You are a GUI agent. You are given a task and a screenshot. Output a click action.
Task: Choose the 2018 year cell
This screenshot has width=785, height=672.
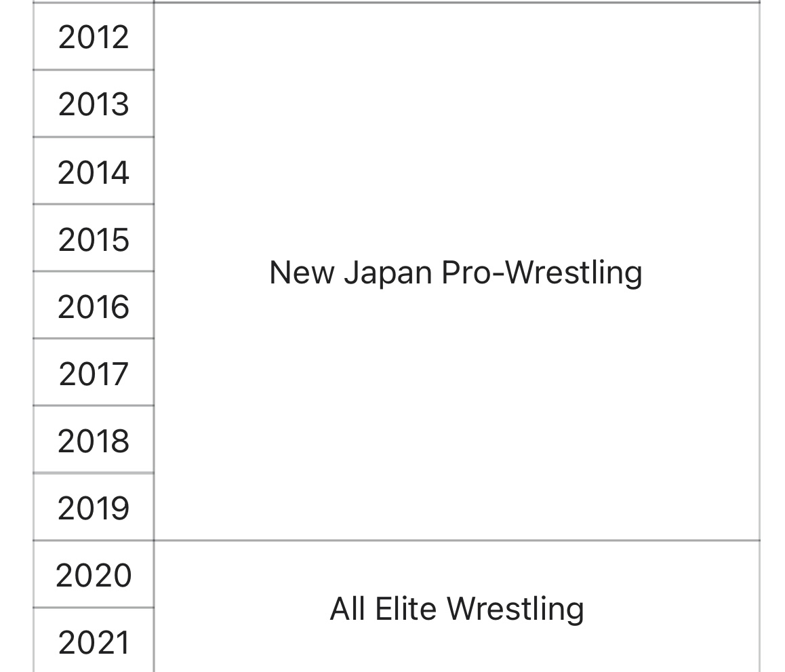coord(94,441)
